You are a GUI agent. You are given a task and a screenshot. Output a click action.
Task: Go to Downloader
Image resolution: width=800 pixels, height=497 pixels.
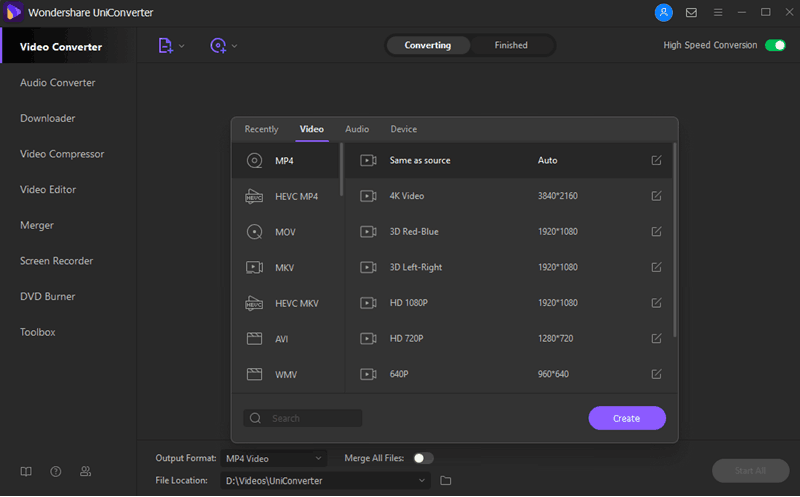pyautogui.click(x=47, y=118)
